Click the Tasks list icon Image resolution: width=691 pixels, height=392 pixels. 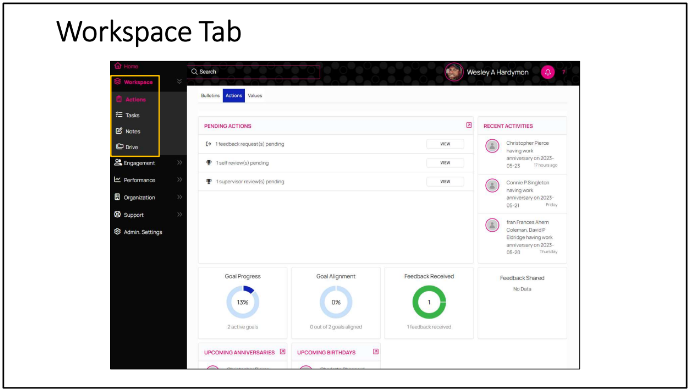[119, 115]
